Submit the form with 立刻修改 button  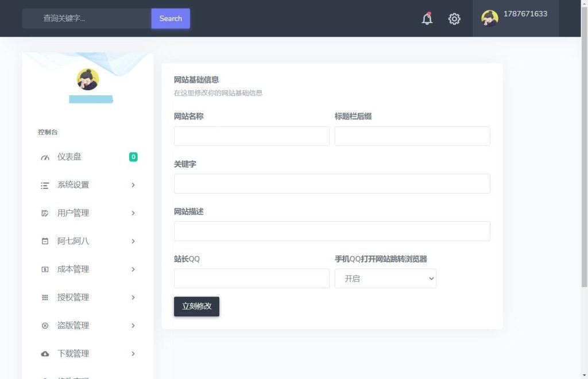point(196,306)
